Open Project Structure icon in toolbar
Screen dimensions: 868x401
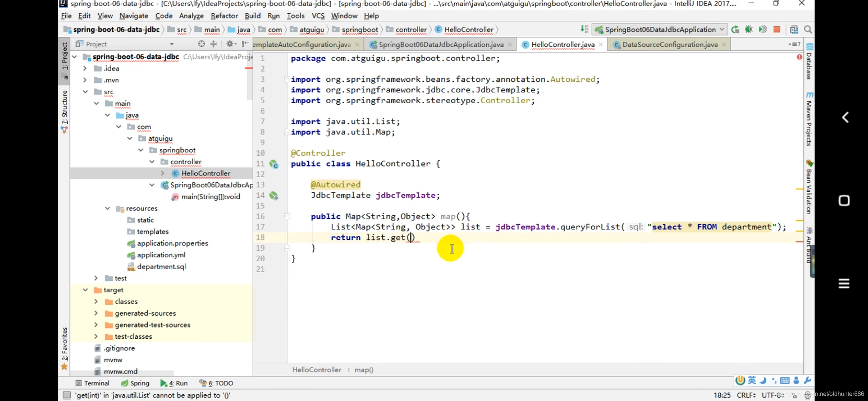[x=794, y=29]
